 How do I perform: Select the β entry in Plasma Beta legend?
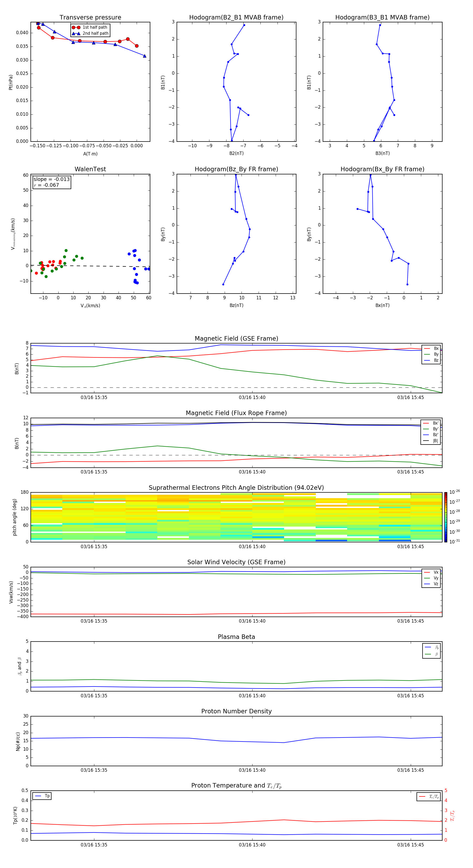pyautogui.click(x=431, y=654)
